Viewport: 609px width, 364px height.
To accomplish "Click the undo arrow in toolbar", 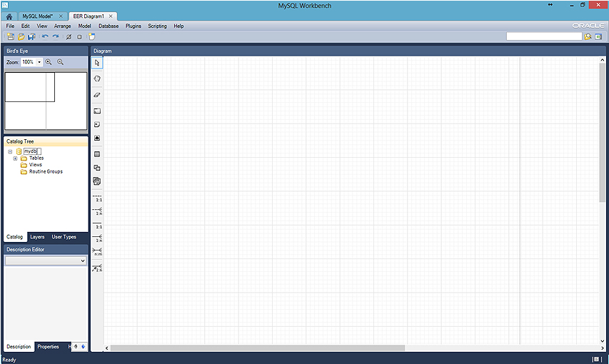I will 45,36.
